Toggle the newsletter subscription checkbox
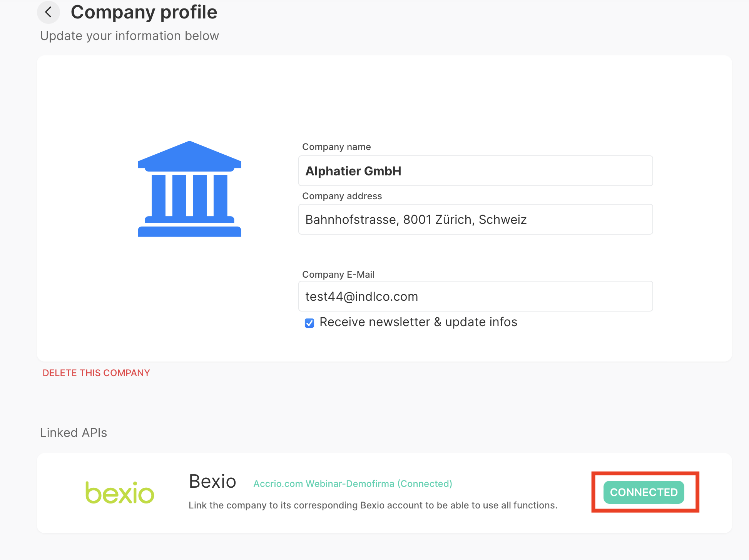Image resolution: width=749 pixels, height=560 pixels. [309, 323]
